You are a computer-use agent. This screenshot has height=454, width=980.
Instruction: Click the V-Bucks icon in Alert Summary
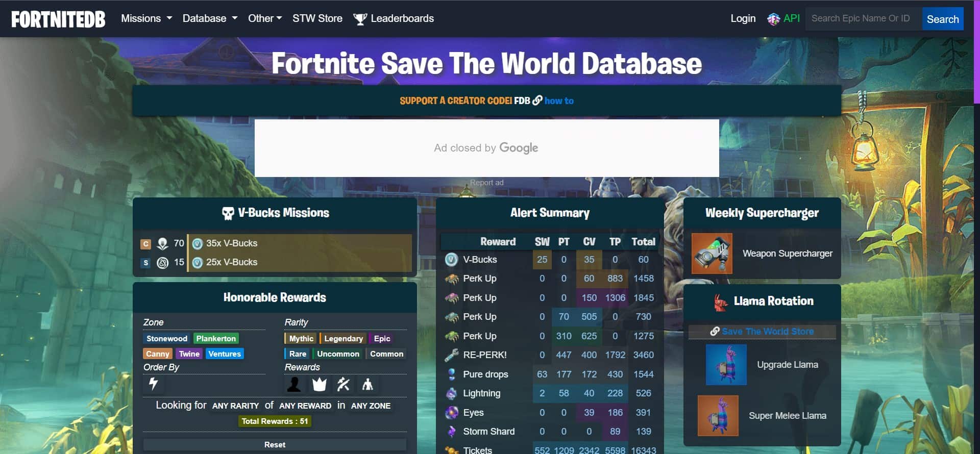coord(451,260)
